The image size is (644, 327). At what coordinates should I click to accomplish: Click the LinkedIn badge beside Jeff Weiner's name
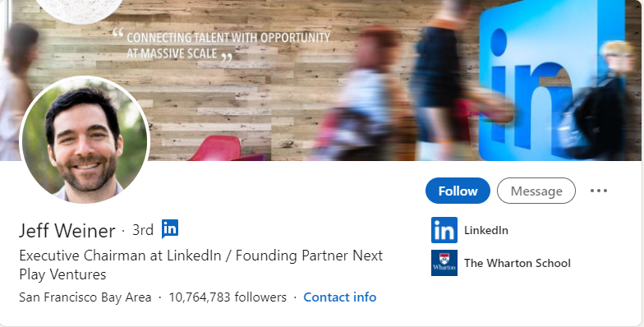169,228
